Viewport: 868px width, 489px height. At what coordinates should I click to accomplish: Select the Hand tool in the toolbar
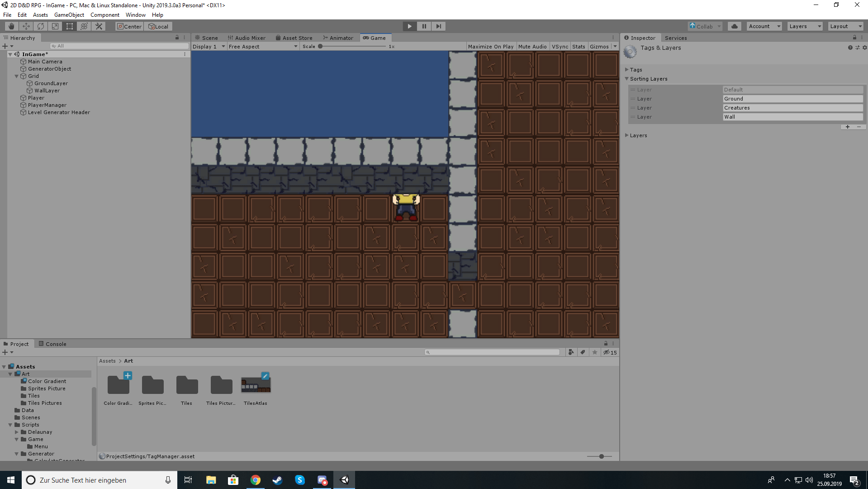tap(11, 26)
